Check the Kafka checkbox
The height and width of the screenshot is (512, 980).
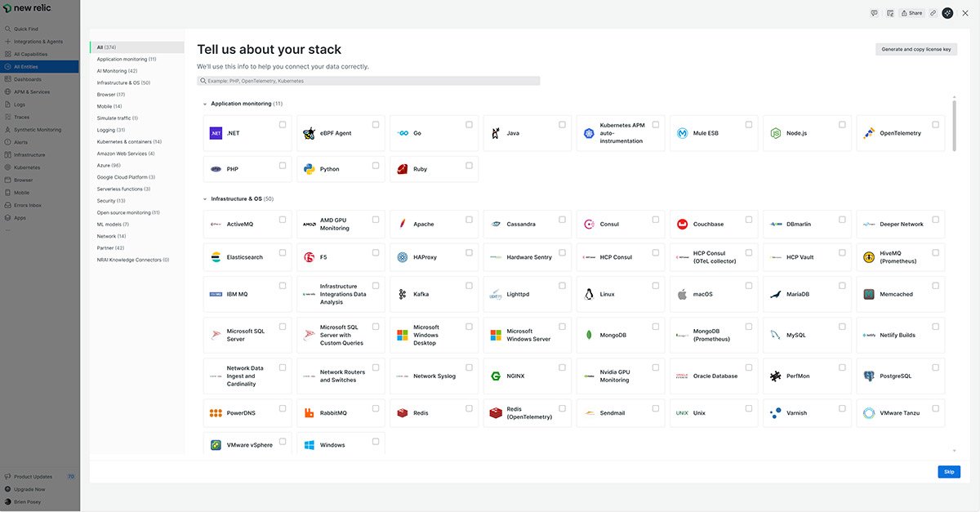point(469,286)
